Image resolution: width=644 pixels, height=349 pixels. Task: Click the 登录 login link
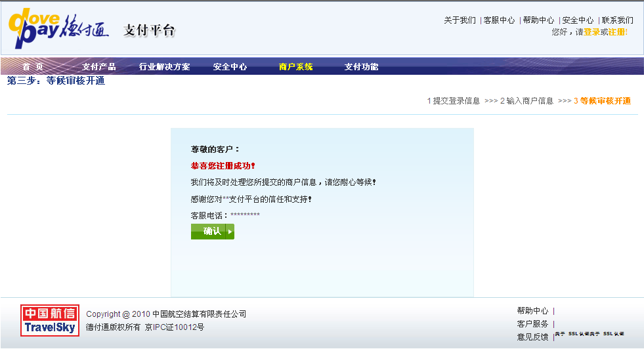[x=591, y=32]
